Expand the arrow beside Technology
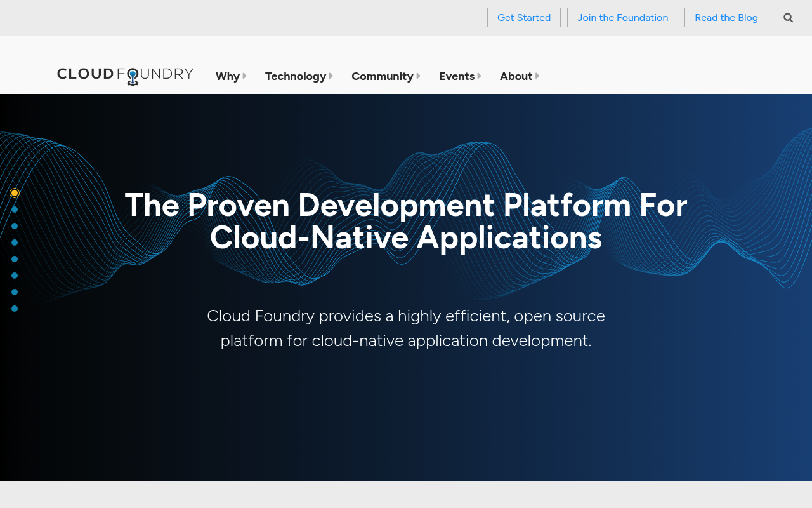Viewport: 812px width, 508px height. point(331,76)
